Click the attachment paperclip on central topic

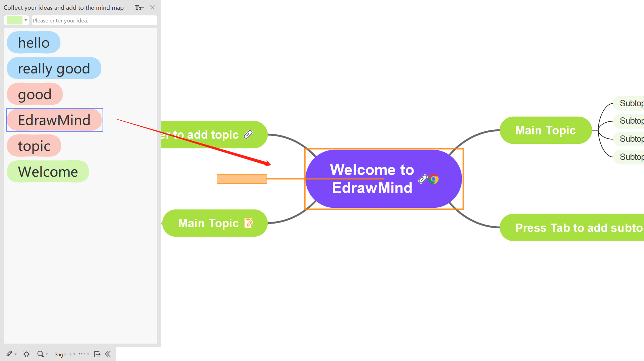pyautogui.click(x=423, y=179)
